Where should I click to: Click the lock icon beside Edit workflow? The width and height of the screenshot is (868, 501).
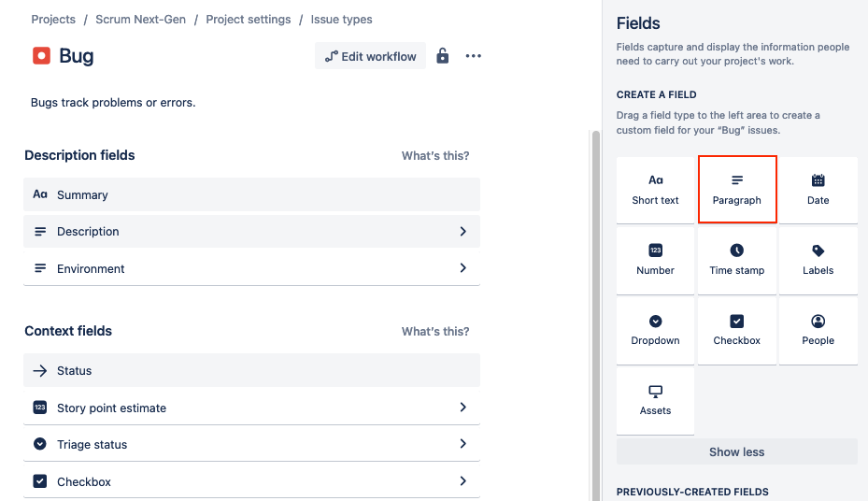pos(443,56)
